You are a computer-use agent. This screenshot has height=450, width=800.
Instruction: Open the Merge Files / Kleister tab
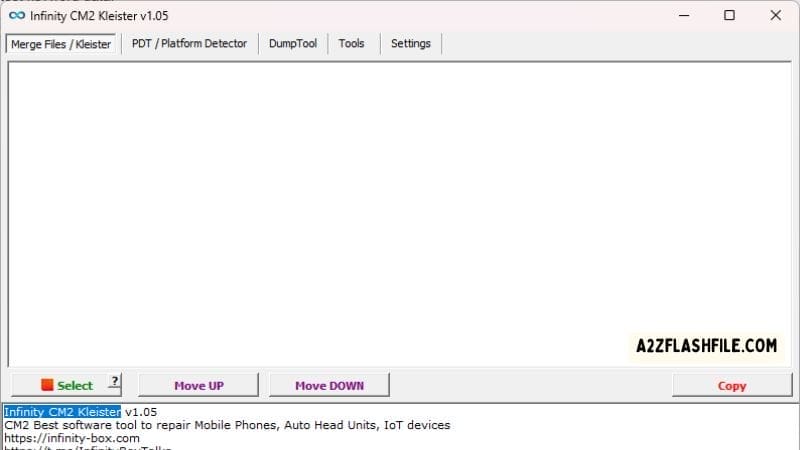[61, 44]
